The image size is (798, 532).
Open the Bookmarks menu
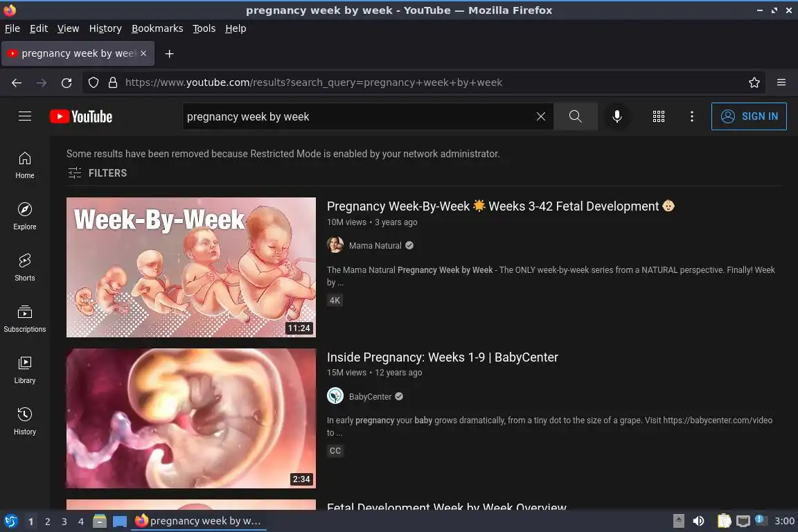tap(157, 28)
